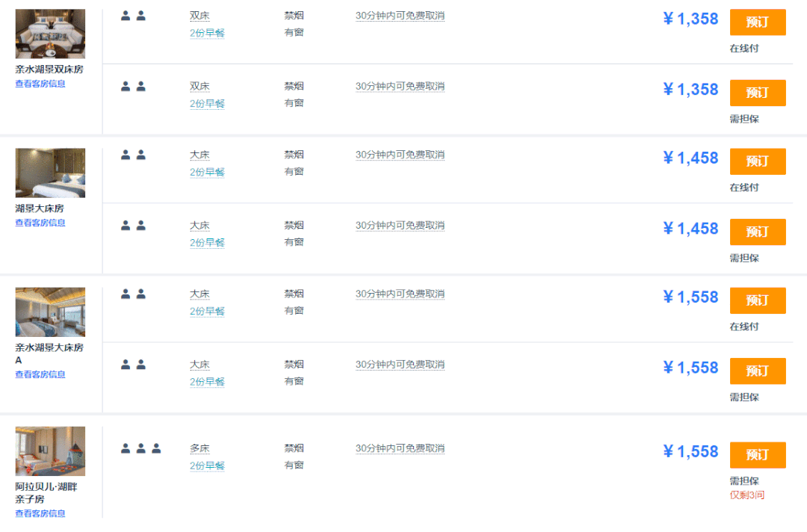The image size is (807, 532).
Task: View the 亲水湖景大床房A room photo
Action: pos(50,312)
